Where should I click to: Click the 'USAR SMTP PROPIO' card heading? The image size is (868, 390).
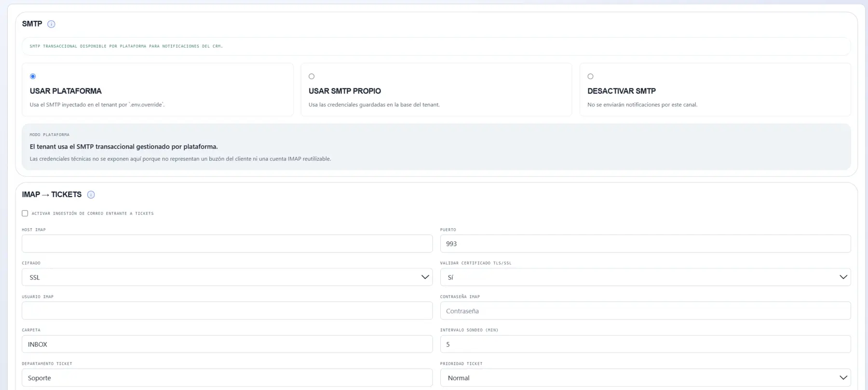[x=345, y=91]
